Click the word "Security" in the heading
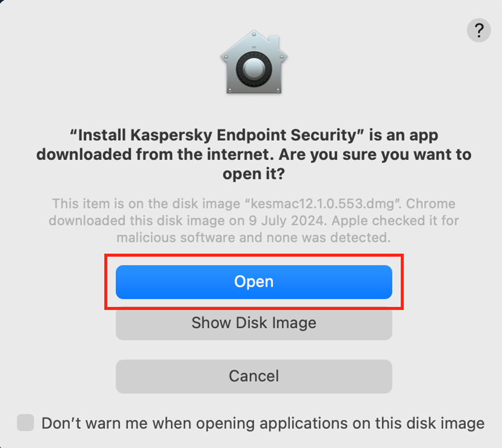This screenshot has height=448, width=502. [323, 135]
